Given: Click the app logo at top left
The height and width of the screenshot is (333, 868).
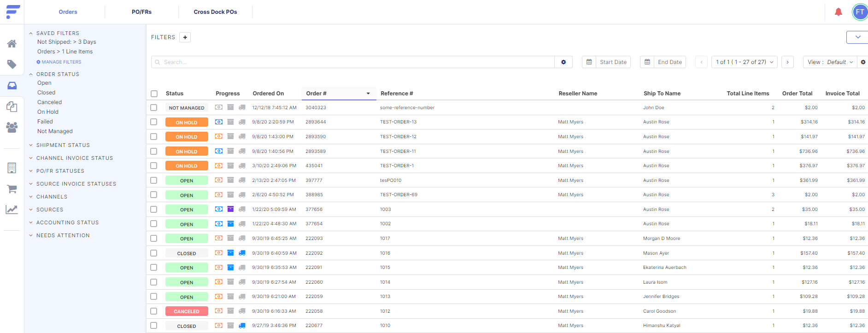Looking at the screenshot, I should (x=12, y=12).
